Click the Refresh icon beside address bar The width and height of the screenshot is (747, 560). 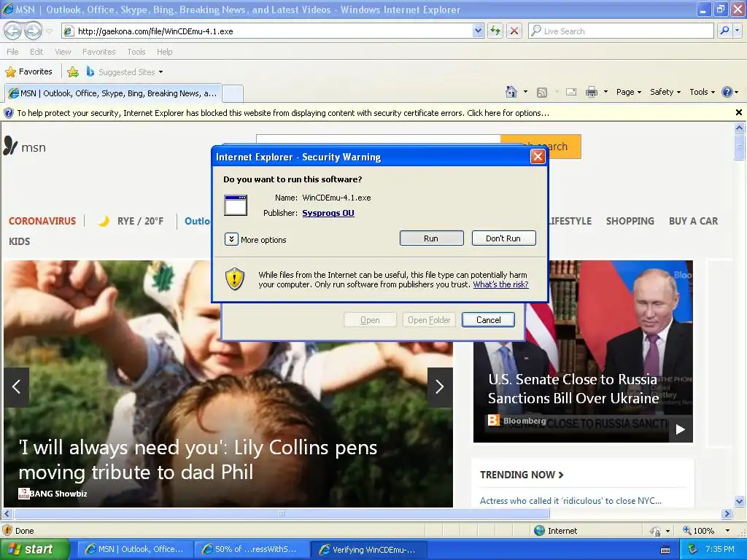pyautogui.click(x=495, y=31)
